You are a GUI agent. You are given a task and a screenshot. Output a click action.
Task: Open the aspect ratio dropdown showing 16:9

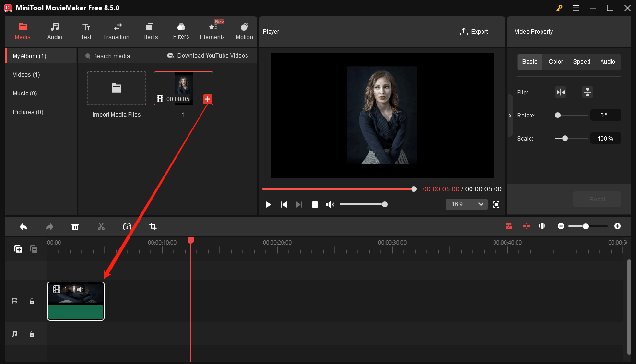pyautogui.click(x=466, y=204)
